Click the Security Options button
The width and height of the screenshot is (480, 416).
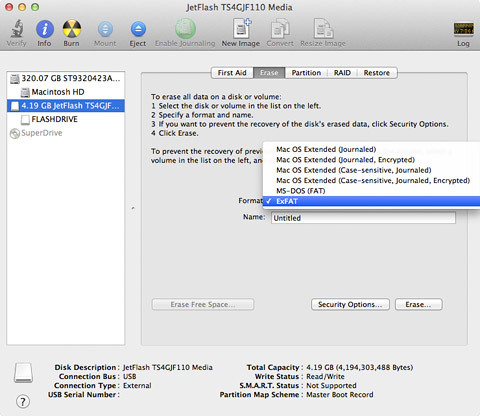coord(350,304)
